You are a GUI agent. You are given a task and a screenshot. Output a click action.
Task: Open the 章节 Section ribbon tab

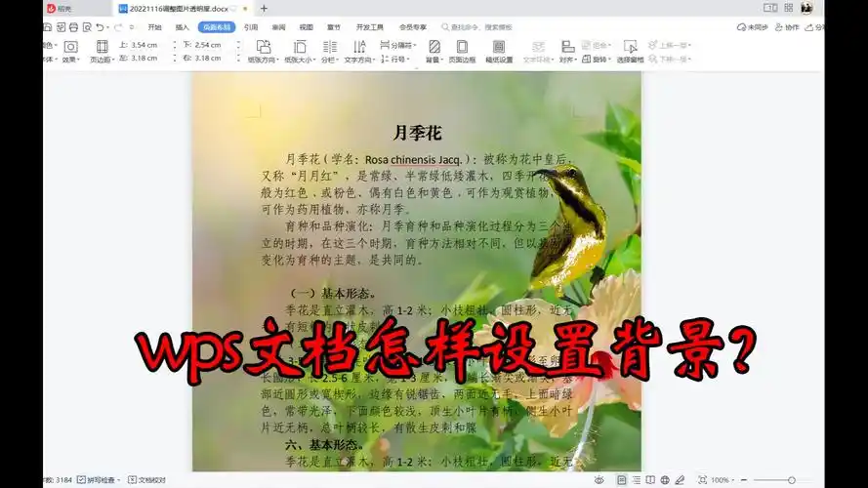click(x=334, y=27)
